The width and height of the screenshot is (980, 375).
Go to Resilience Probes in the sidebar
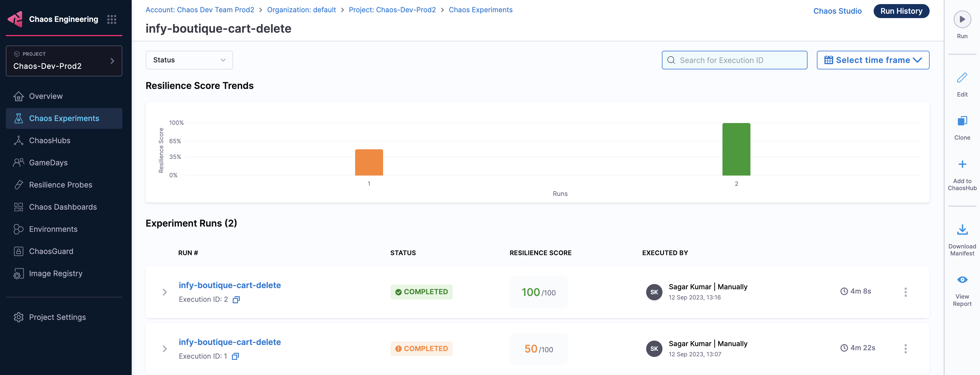61,185
